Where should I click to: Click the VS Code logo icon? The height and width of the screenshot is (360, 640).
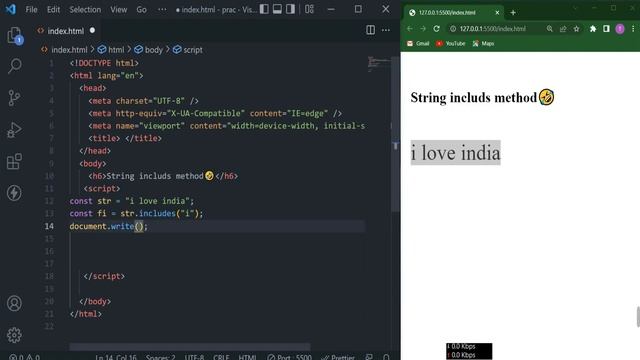pyautogui.click(x=11, y=9)
